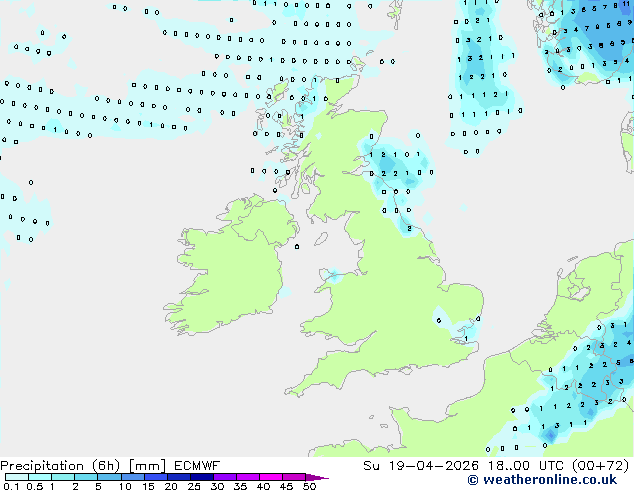Click the '[mm]' unit label

click(147, 466)
